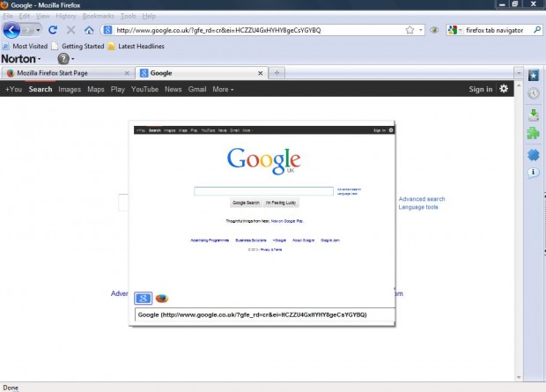546x392 pixels.
Task: Close the Mozilla Firefox Start Page tab
Action: [x=127, y=73]
